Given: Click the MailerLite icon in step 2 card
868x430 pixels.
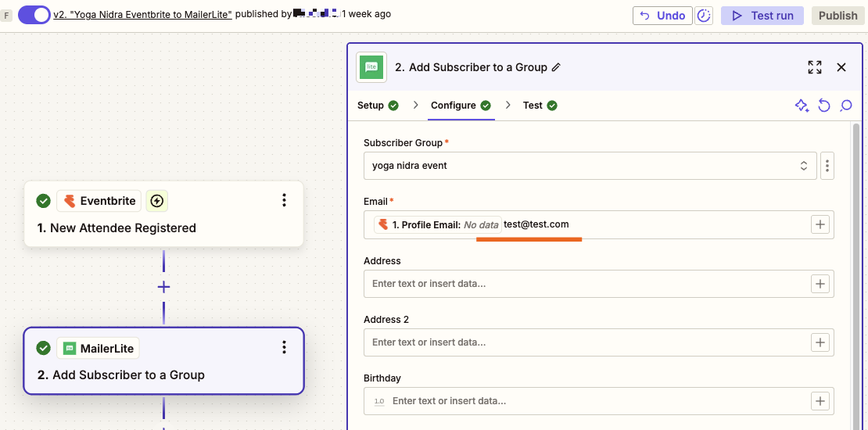Looking at the screenshot, I should [70, 348].
